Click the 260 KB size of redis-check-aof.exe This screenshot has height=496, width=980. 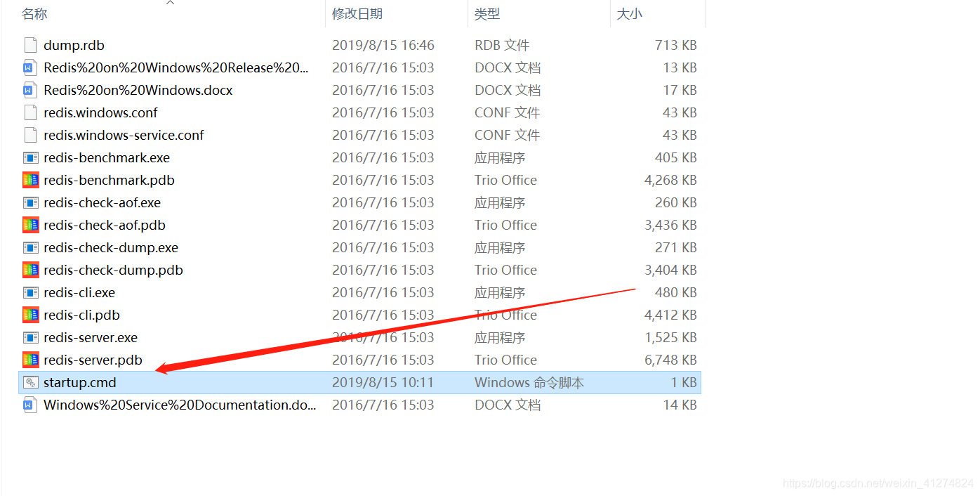pos(676,203)
